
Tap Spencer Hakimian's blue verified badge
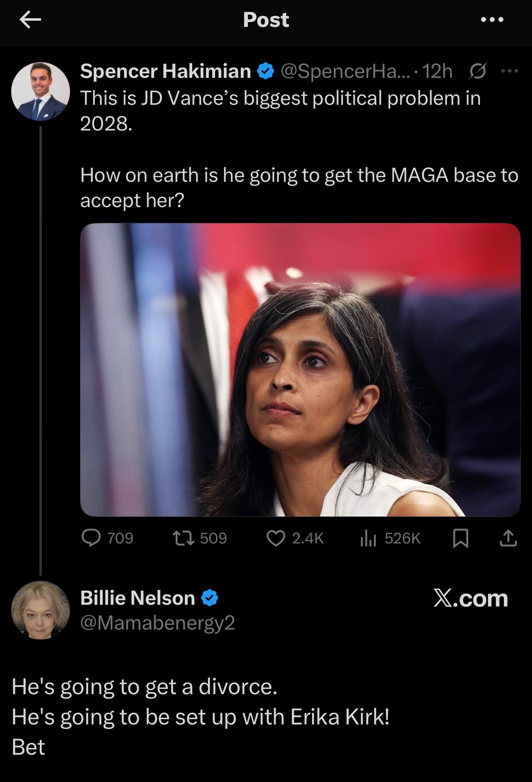(266, 71)
